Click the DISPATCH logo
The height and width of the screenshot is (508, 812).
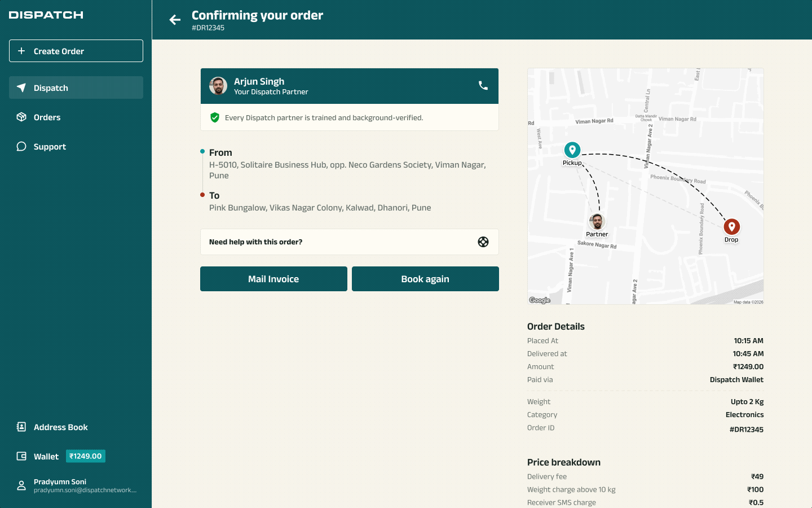[46, 15]
